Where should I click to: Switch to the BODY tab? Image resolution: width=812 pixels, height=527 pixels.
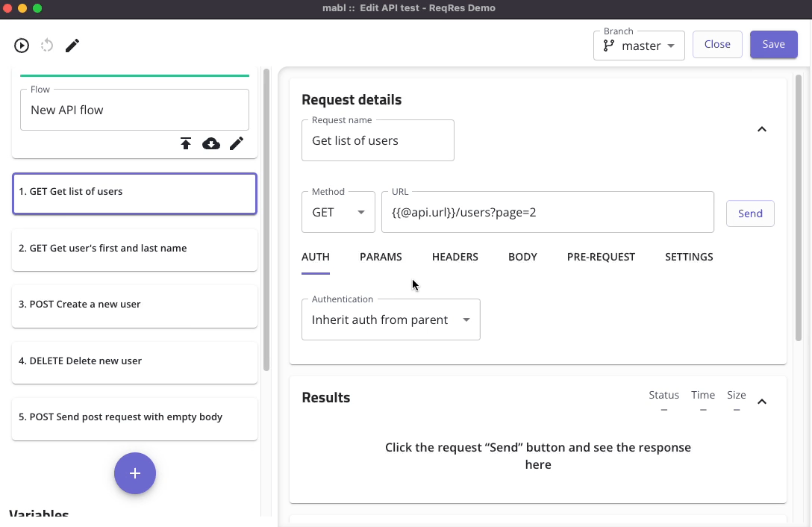pos(522,257)
